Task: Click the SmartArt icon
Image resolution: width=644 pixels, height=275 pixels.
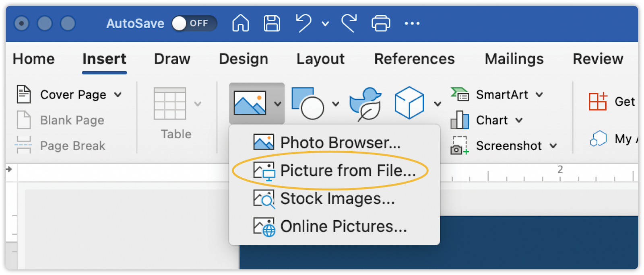Action: tap(460, 94)
